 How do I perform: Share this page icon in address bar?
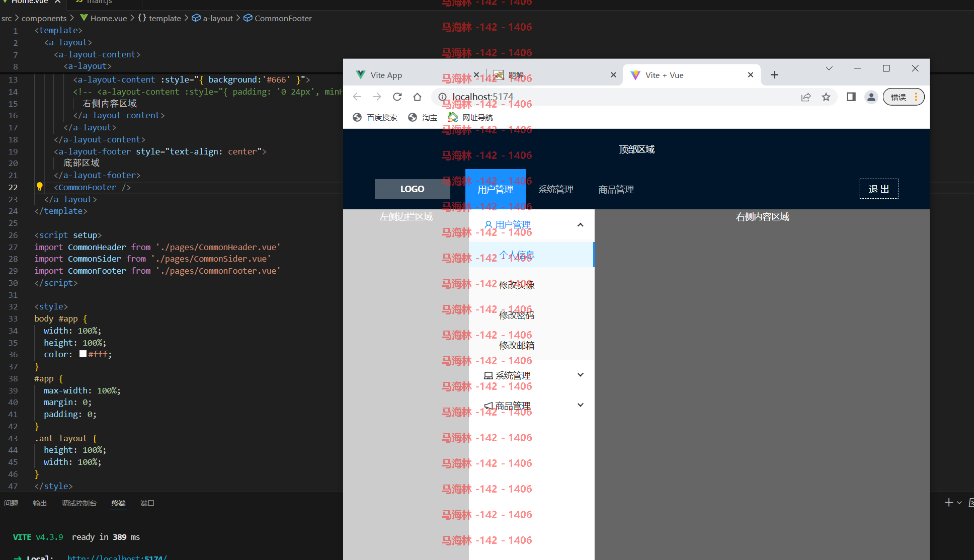[806, 97]
